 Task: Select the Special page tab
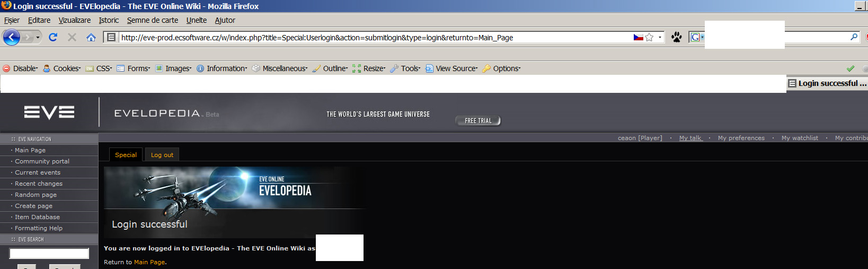126,154
